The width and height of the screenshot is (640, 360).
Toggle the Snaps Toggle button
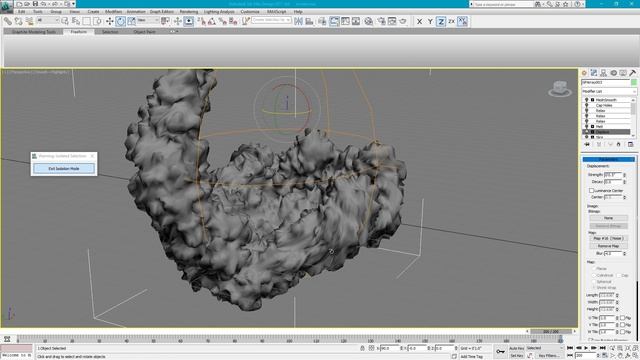click(x=201, y=21)
